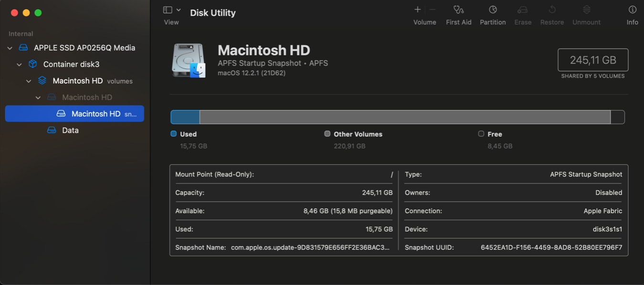Click the Snapshot Name com.apple.os.update value
The width and height of the screenshot is (644, 285).
coord(310,247)
